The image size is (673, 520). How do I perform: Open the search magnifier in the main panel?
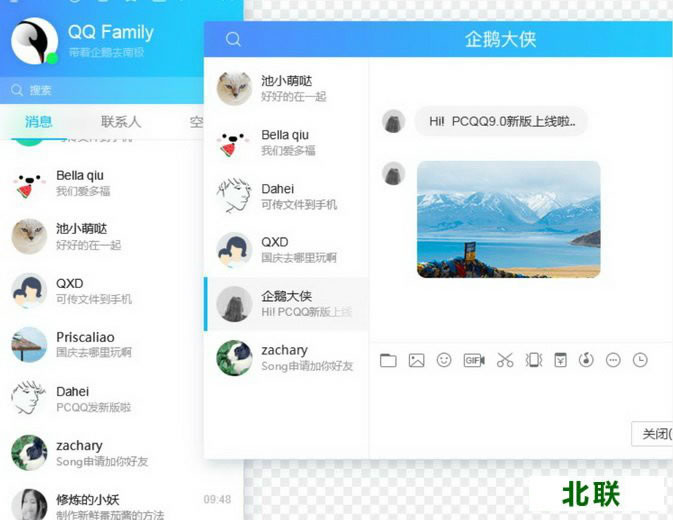point(17,90)
